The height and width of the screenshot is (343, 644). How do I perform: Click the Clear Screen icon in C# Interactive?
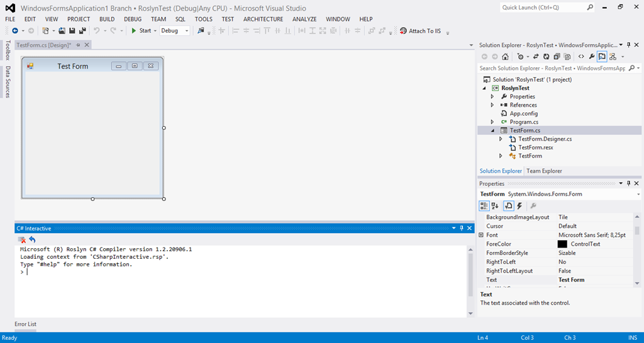(22, 239)
